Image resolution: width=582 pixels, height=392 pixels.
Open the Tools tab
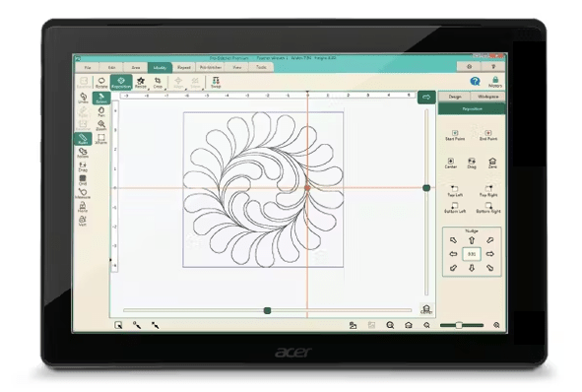(261, 68)
